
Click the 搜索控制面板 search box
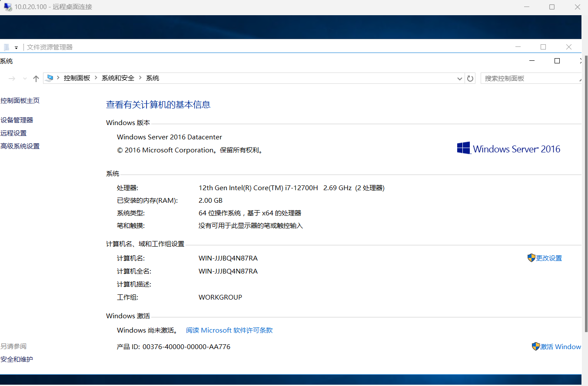pos(530,79)
